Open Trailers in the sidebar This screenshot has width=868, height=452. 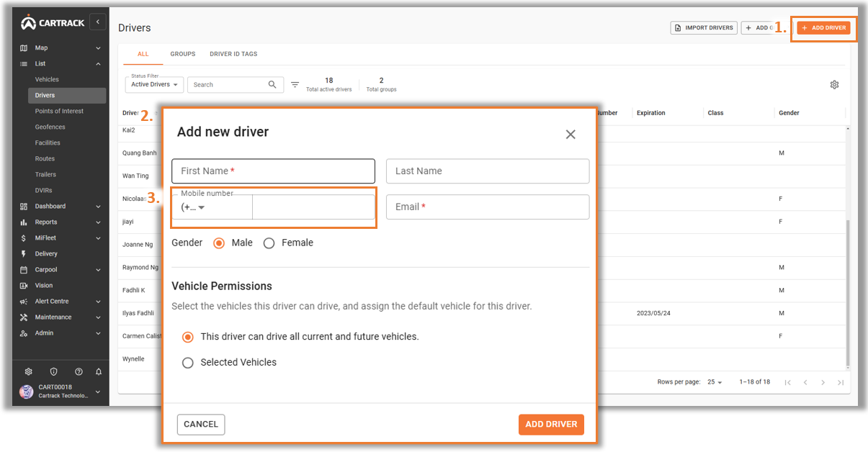[x=45, y=175]
